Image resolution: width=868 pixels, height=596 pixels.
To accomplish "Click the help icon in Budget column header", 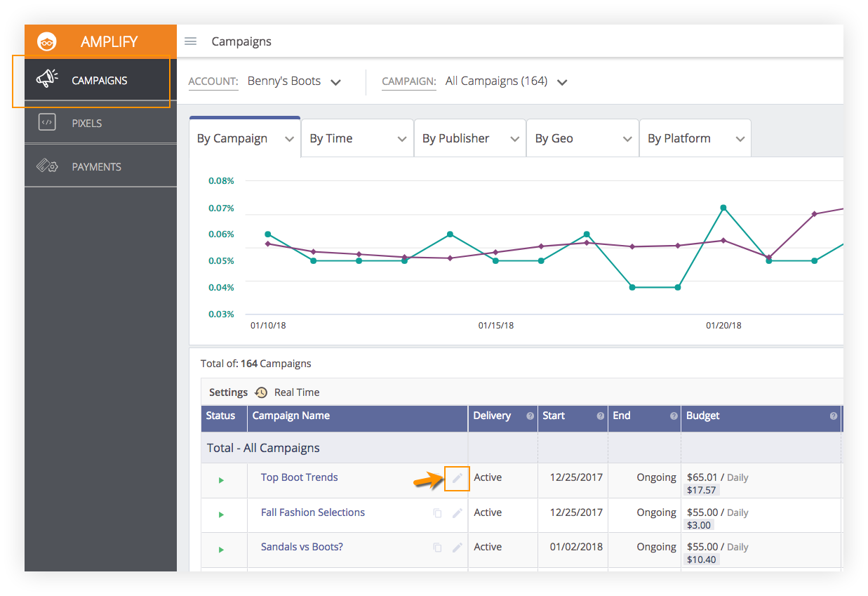I will pos(833,416).
